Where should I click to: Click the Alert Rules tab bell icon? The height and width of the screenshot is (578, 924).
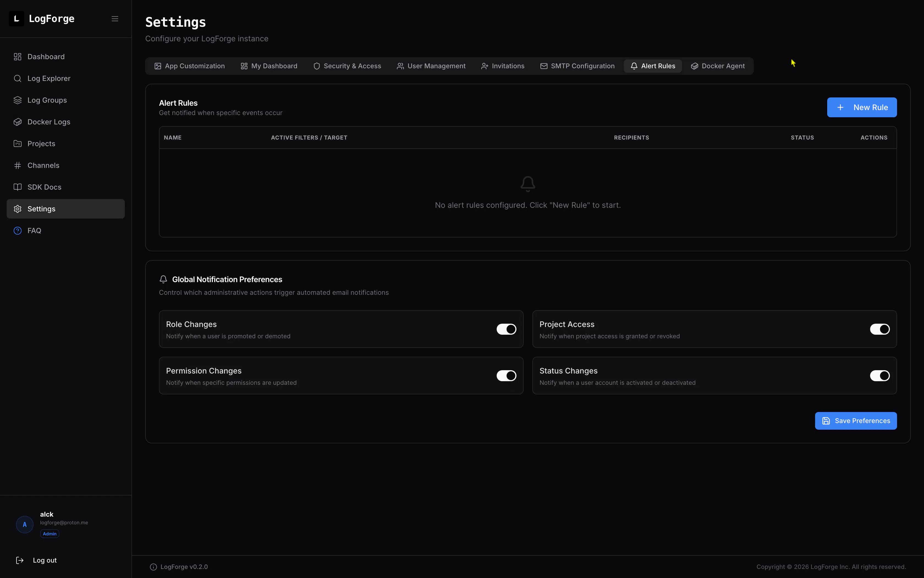click(x=634, y=66)
